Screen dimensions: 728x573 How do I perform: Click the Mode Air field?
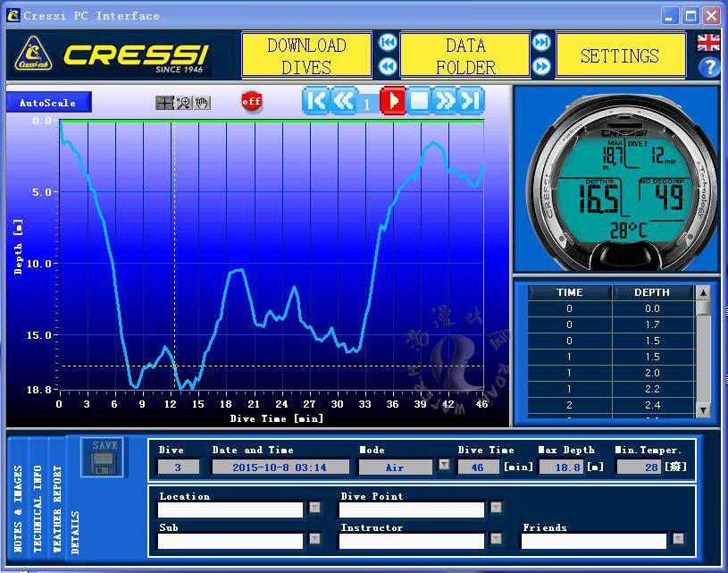395,467
